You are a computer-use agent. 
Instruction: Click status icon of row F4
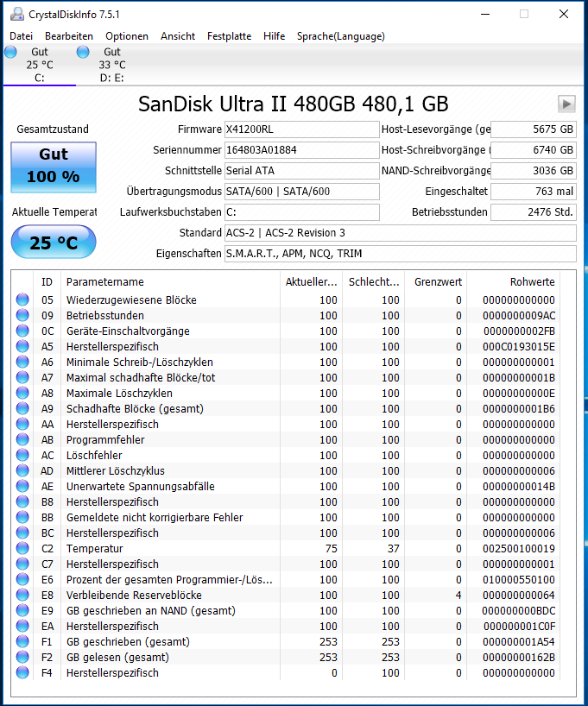click(22, 672)
